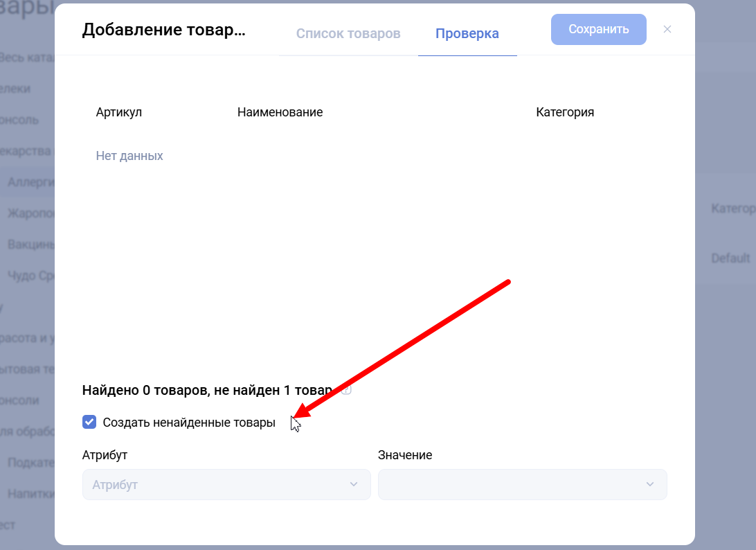This screenshot has height=550, width=756.
Task: Click the Наименование column header
Action: (x=280, y=112)
